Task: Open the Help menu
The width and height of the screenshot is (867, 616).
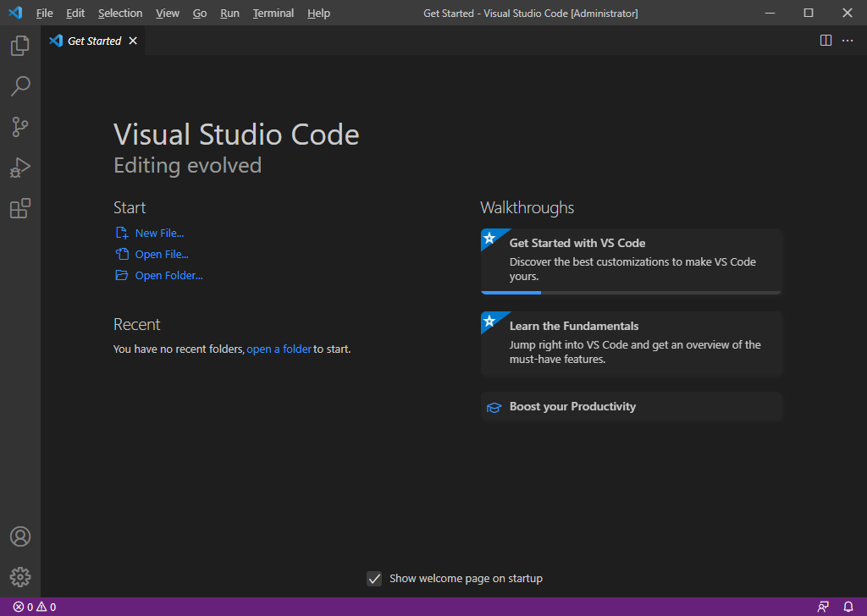Action: pyautogui.click(x=318, y=13)
